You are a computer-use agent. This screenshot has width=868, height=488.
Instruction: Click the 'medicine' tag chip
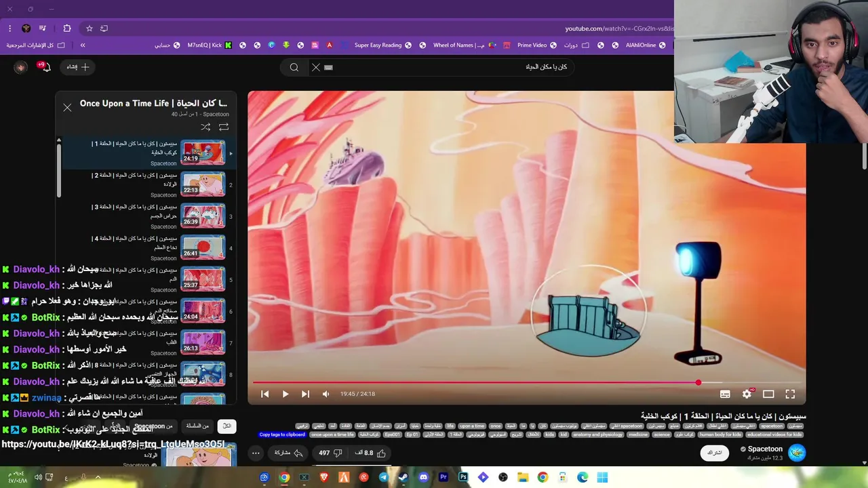pos(638,434)
